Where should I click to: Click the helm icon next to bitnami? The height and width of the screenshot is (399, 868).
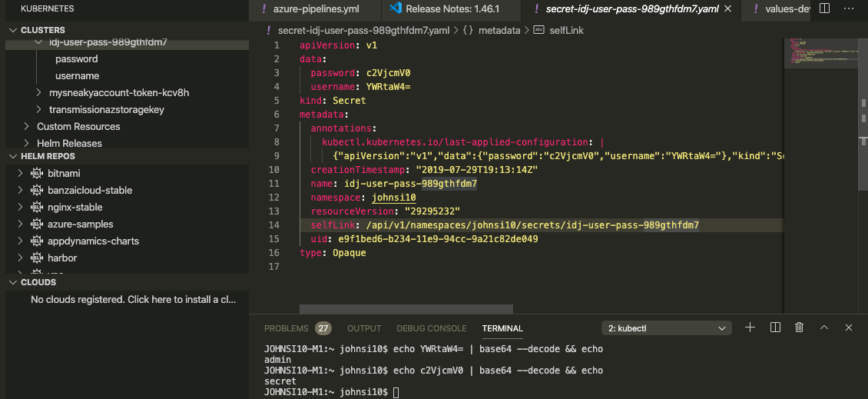pyautogui.click(x=37, y=174)
